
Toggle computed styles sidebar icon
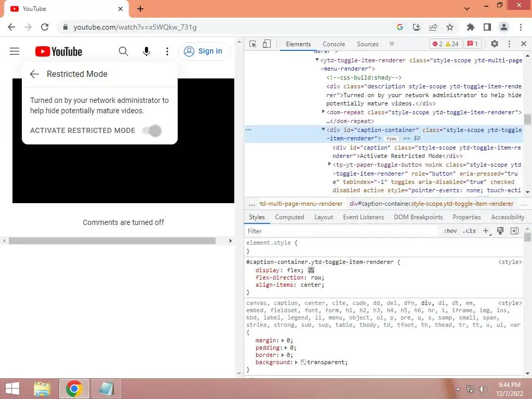[x=514, y=231]
